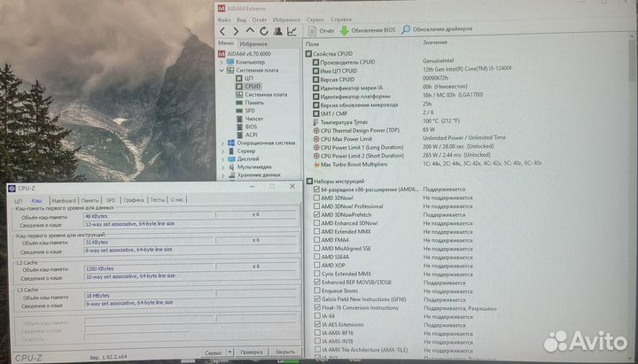Switch to the О нас tab in CPU-Z

[177, 199]
